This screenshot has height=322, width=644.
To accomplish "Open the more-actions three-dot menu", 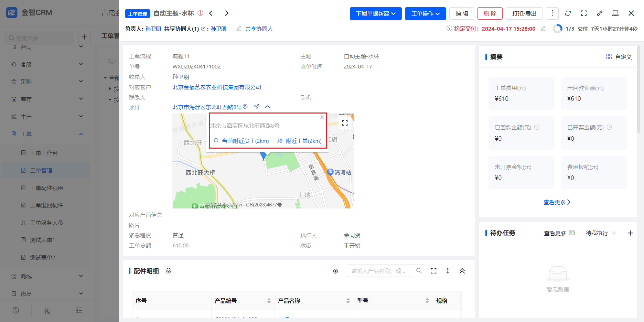I will (552, 13).
